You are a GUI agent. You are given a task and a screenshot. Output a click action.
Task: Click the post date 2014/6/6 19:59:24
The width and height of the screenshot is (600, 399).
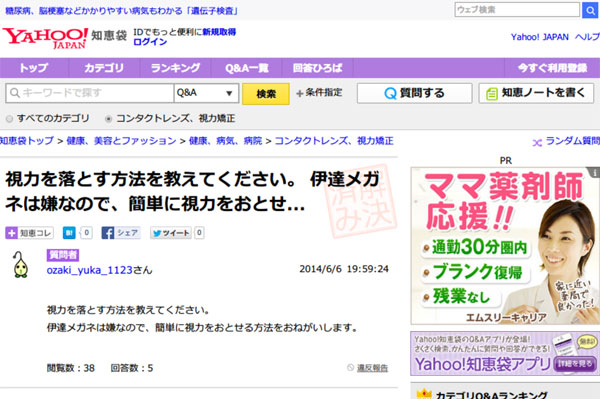[x=344, y=269]
